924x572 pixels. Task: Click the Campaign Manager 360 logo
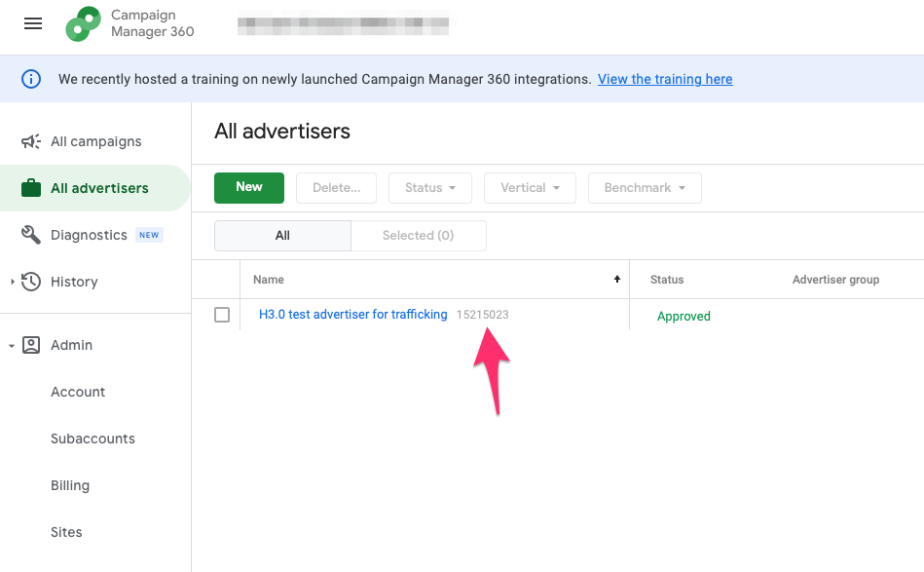(x=84, y=24)
